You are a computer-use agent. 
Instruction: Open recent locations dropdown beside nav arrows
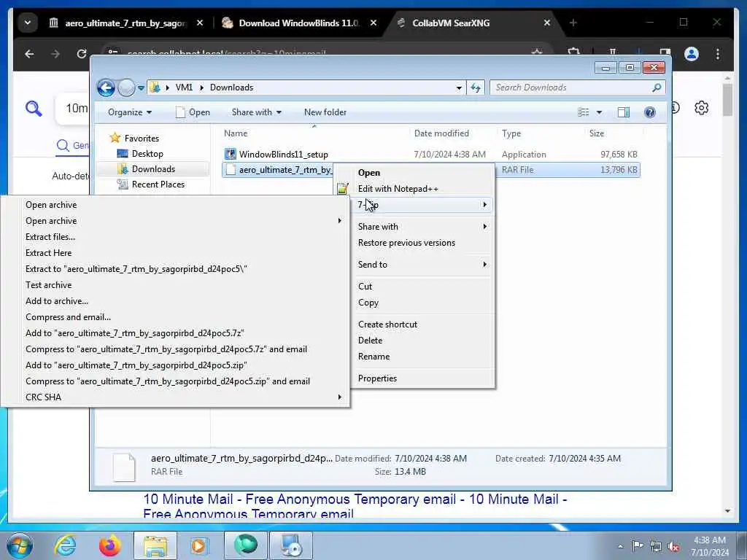pos(141,88)
